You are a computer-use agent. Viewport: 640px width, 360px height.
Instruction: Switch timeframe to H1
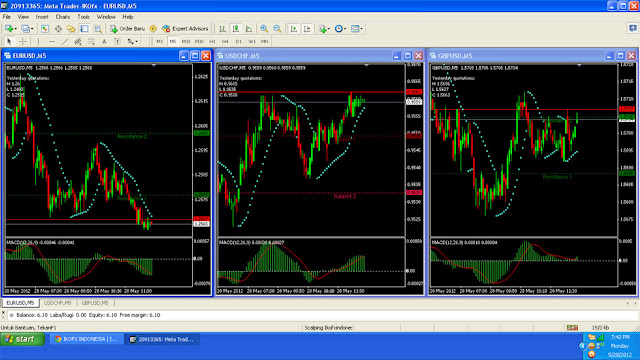(x=212, y=41)
